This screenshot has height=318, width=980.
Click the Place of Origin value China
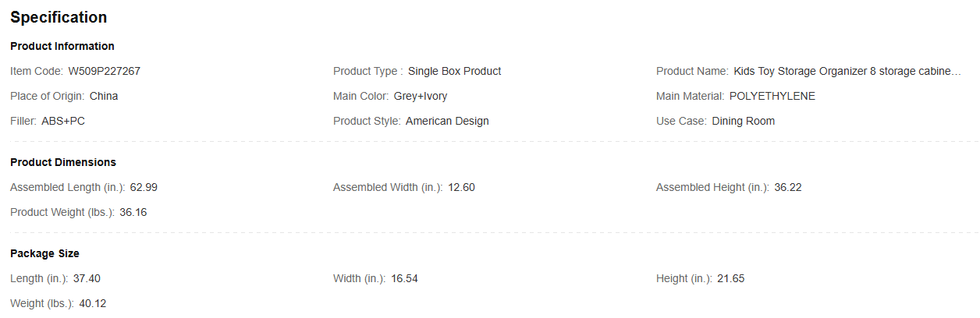click(x=104, y=96)
